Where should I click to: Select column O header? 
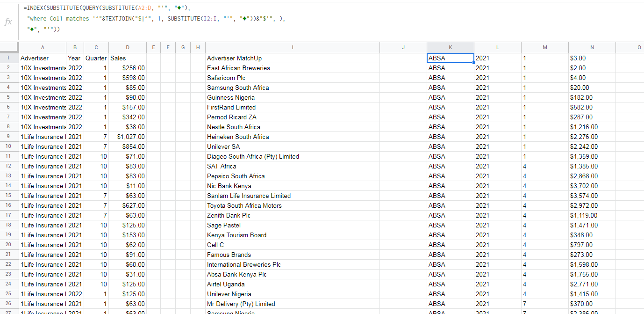pyautogui.click(x=630, y=47)
